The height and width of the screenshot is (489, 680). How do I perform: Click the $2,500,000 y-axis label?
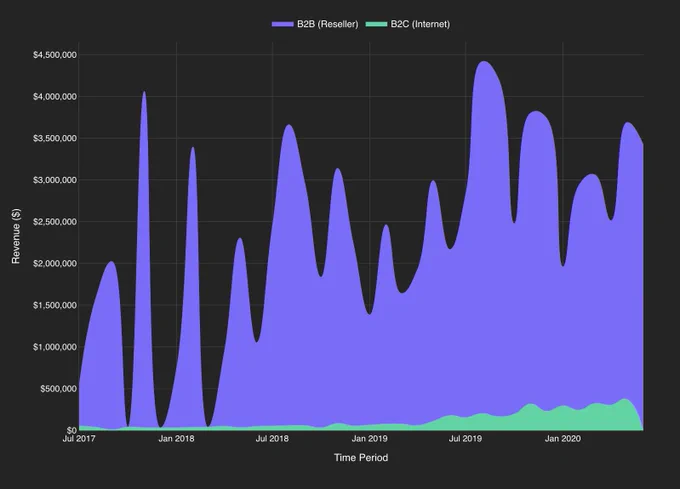pyautogui.click(x=55, y=222)
